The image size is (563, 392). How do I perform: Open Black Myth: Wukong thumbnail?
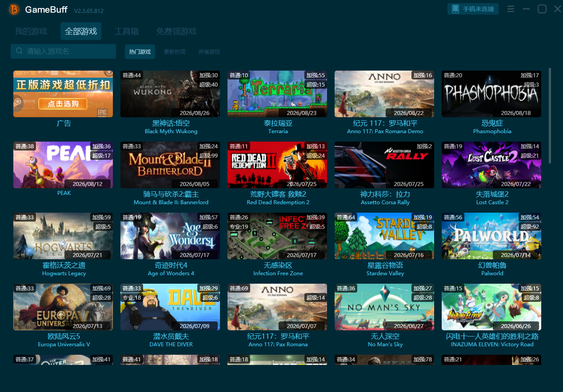170,94
